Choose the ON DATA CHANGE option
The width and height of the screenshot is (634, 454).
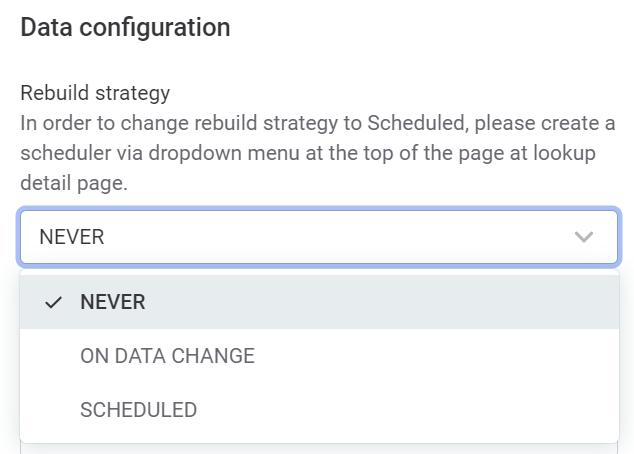pos(167,356)
